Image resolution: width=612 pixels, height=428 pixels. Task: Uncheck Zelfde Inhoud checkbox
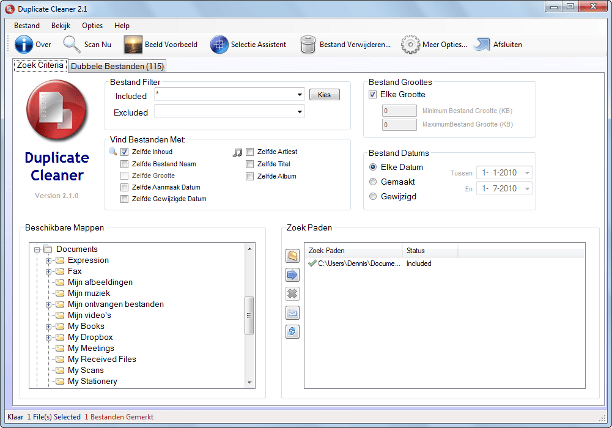coord(125,152)
